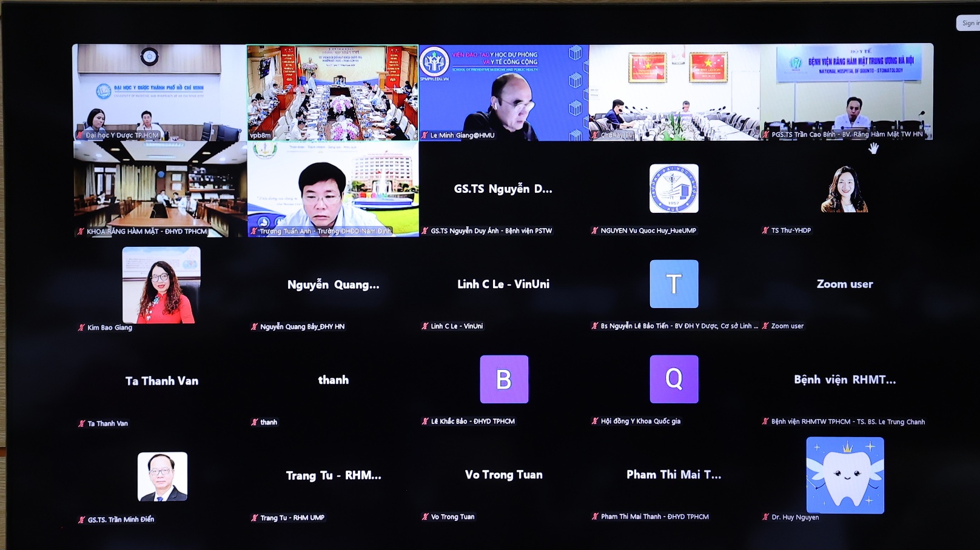Viewport: 980px width, 550px height.
Task: Click the muted mic icon beside Bs Nguyễn Lê Bảo Tiến
Action: (595, 326)
